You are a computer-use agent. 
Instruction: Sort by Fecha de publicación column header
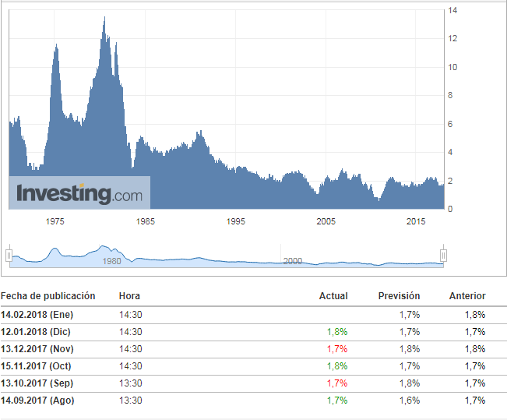48,296
